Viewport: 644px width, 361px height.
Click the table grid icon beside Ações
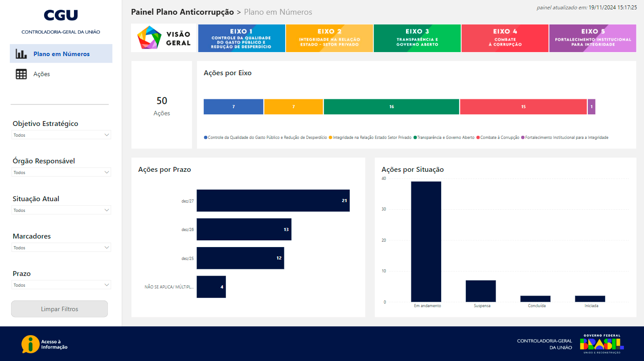point(21,74)
